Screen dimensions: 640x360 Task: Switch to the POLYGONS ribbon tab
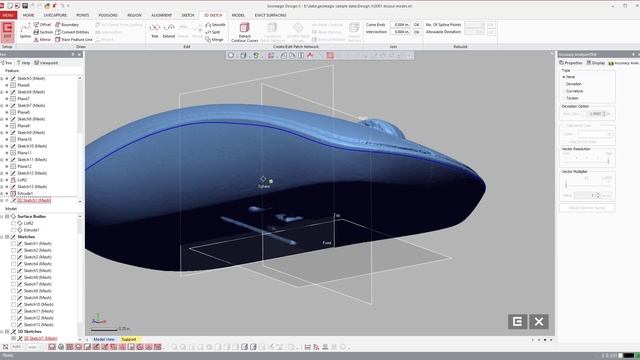[x=108, y=15]
